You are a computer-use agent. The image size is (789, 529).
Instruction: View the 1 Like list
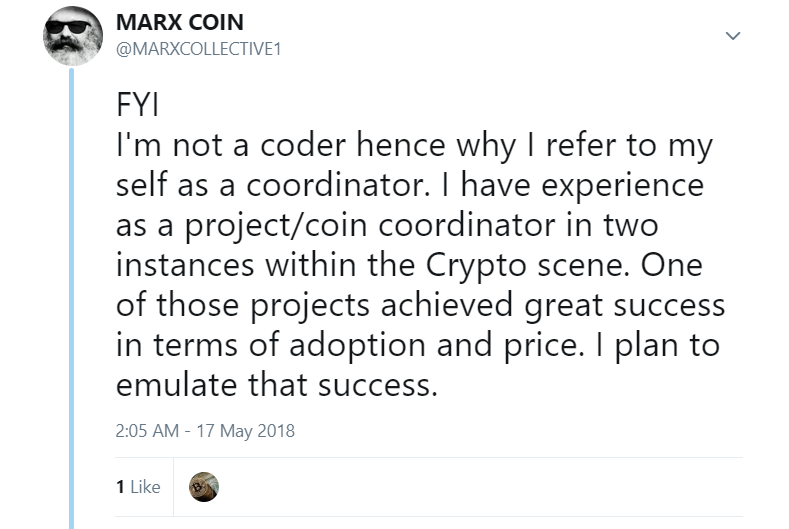[x=138, y=486]
